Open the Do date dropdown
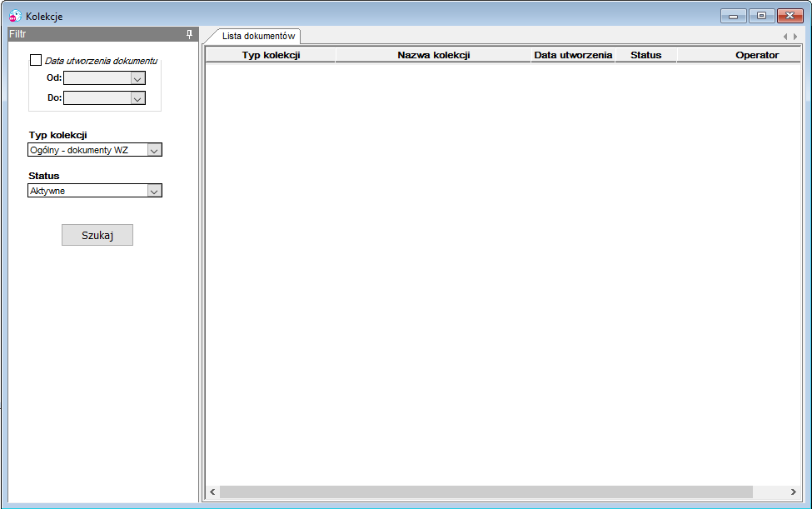The image size is (812, 509). [137, 97]
